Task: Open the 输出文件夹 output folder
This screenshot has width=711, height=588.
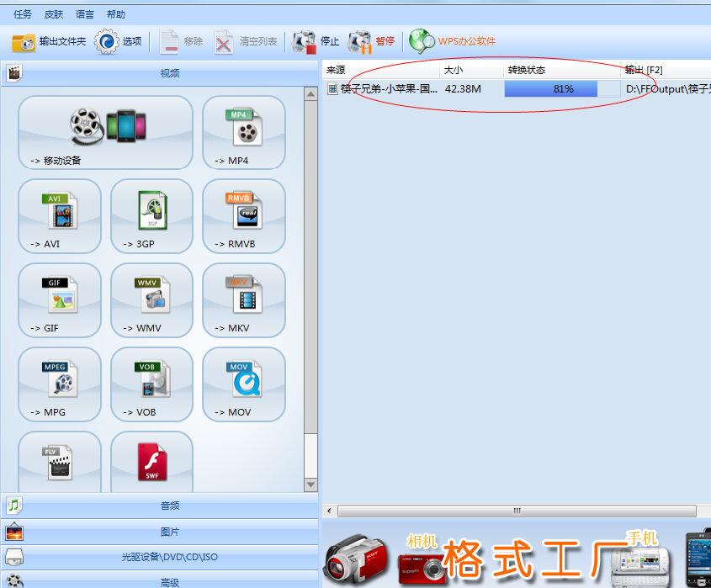Action: coord(50,41)
